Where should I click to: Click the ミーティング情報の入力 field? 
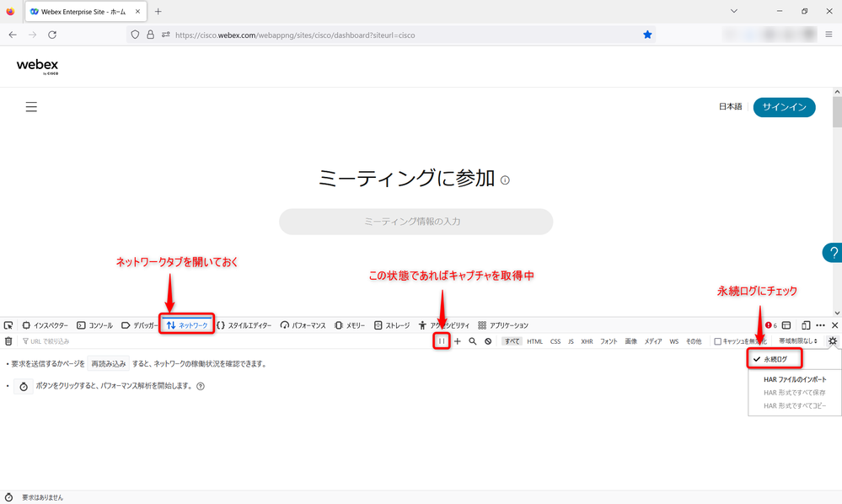pyautogui.click(x=416, y=222)
